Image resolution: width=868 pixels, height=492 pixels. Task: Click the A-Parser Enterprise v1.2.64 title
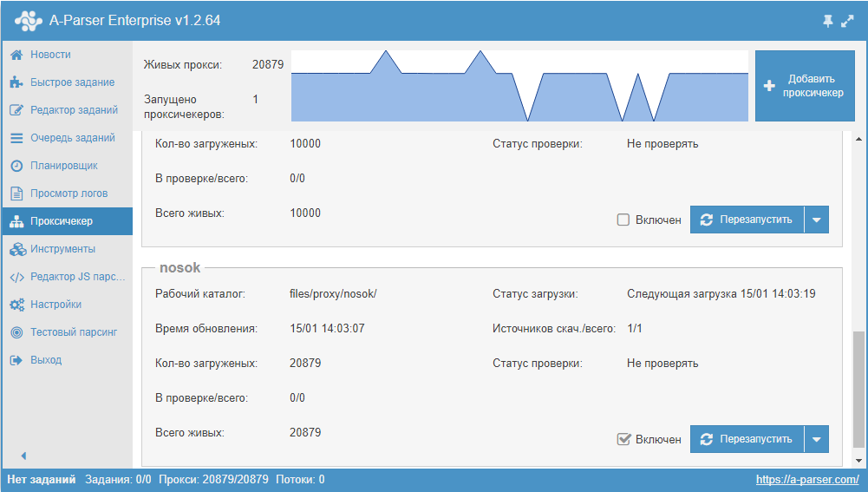point(134,21)
